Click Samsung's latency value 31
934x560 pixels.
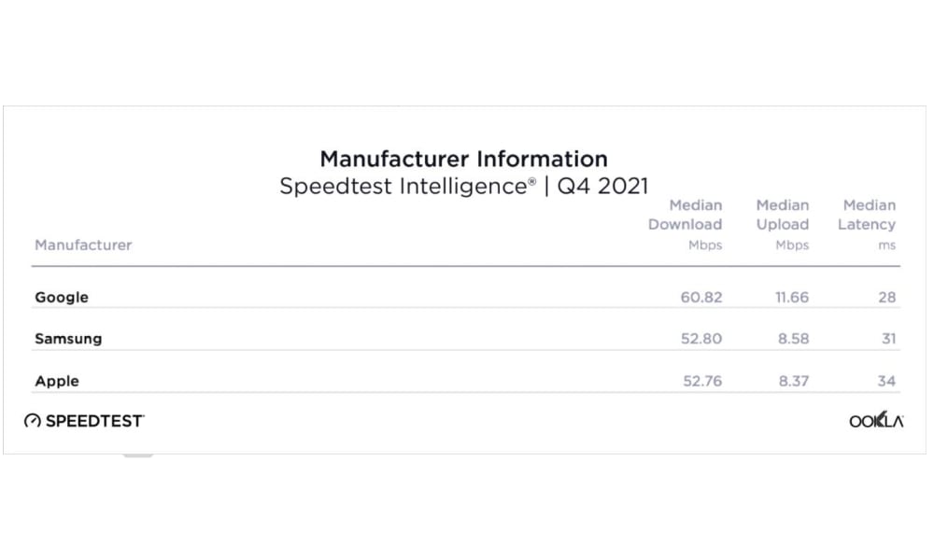point(889,339)
